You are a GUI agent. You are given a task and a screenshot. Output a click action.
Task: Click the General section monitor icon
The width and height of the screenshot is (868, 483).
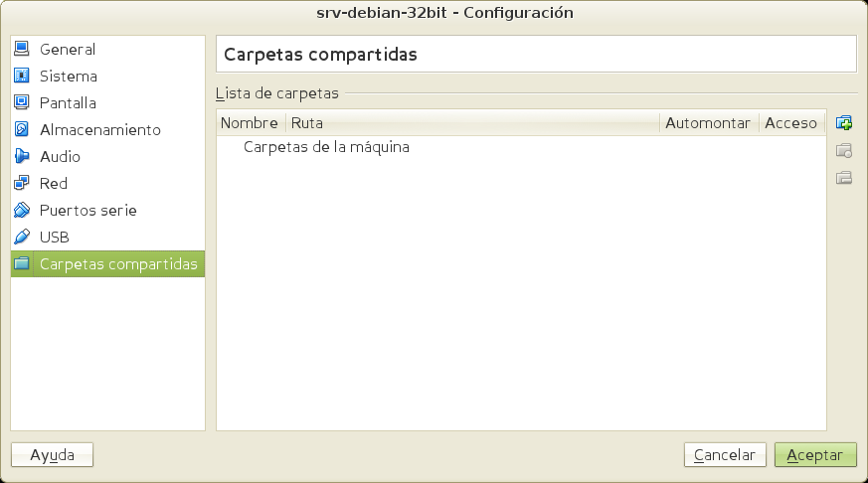pyautogui.click(x=22, y=49)
